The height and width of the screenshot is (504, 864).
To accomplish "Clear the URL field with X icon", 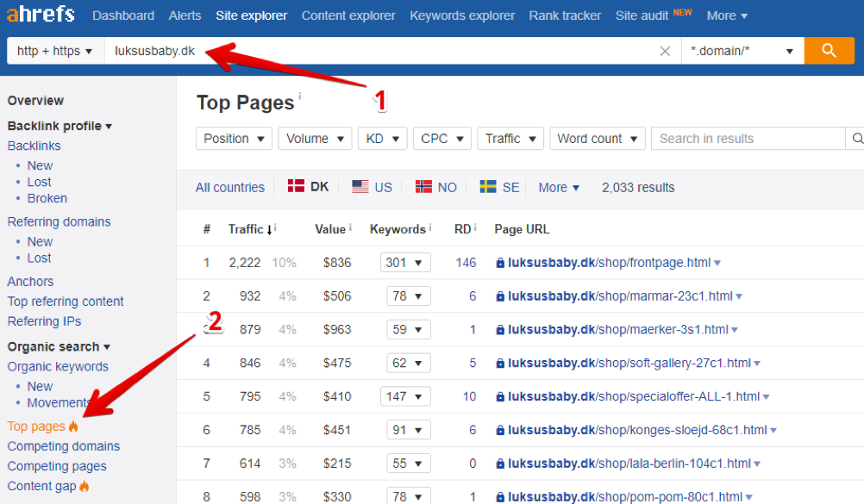I will click(x=665, y=51).
